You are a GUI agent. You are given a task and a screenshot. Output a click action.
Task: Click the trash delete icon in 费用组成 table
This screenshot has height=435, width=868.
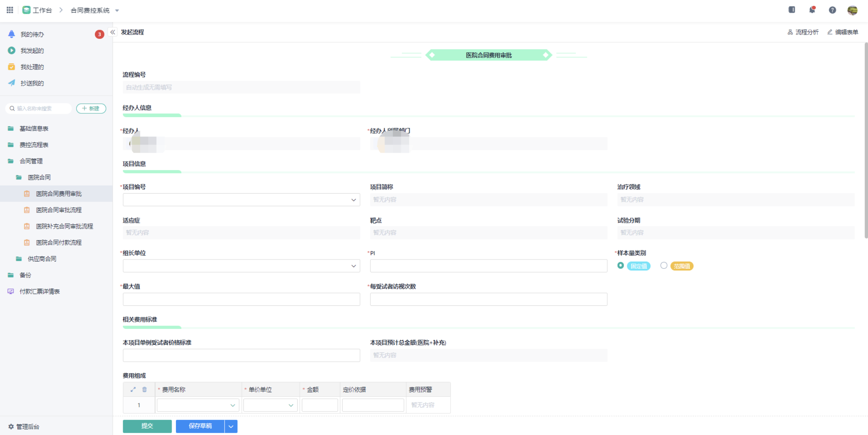tap(145, 389)
